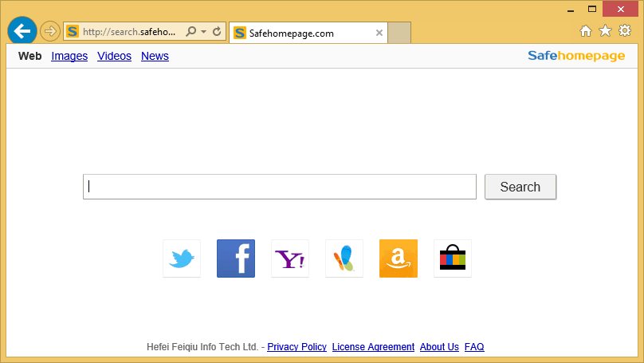Image resolution: width=644 pixels, height=363 pixels.
Task: Open the Twitter shortcut tile
Action: point(182,258)
